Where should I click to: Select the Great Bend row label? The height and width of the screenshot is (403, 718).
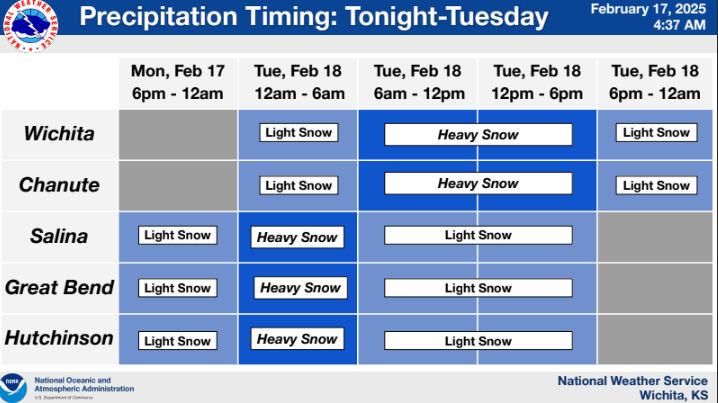[x=58, y=288]
